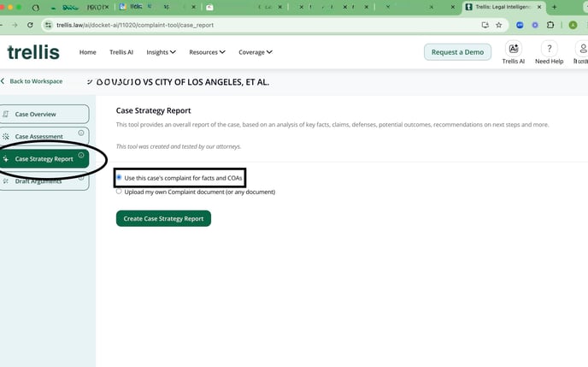Reload the page with the refresh icon
This screenshot has width=588, height=367.
tap(31, 25)
